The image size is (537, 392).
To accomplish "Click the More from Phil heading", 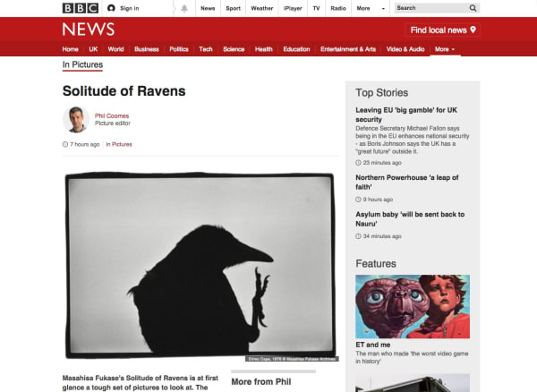I will coord(261,382).
